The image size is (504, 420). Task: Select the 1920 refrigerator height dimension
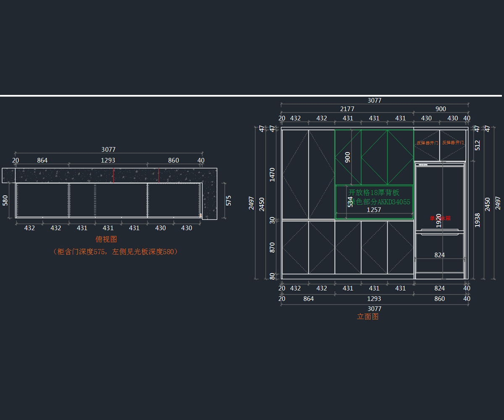438,220
